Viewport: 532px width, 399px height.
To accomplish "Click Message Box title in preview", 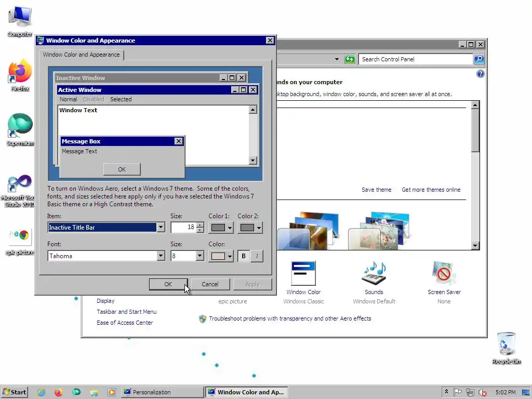I will (x=81, y=141).
